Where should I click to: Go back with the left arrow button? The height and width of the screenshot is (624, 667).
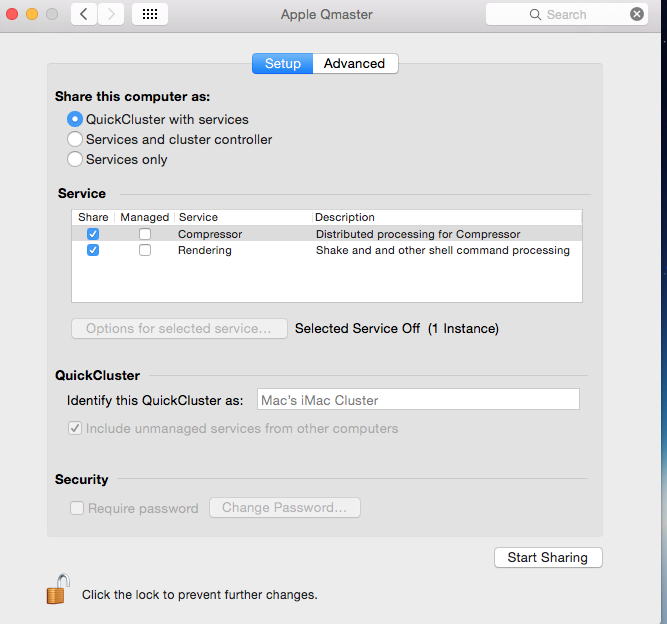tap(84, 14)
